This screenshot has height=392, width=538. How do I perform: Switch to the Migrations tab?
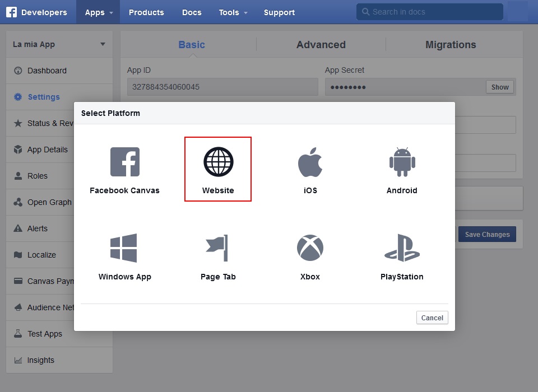[x=451, y=45]
